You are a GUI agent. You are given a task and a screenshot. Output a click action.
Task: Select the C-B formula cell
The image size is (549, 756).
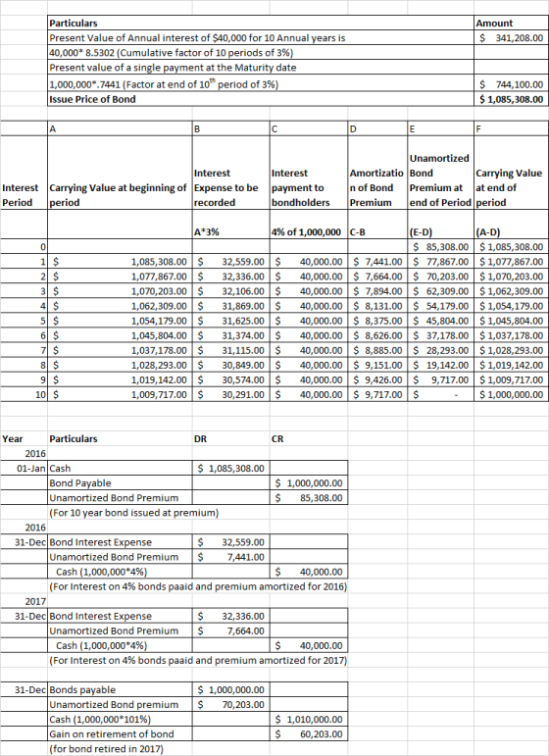(x=377, y=225)
